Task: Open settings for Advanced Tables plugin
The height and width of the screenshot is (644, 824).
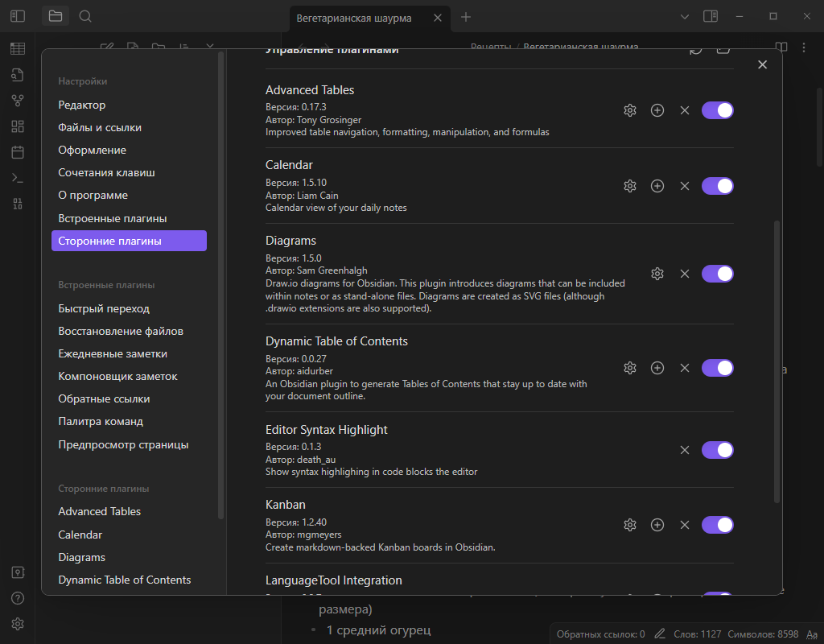Action: (629, 110)
